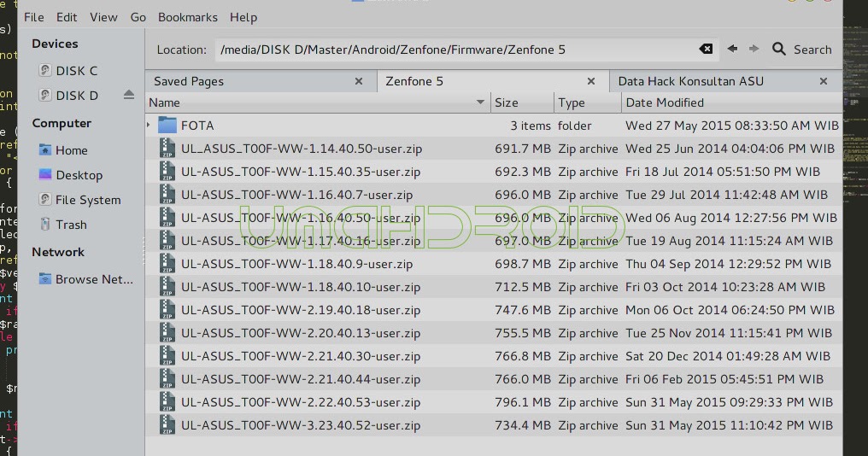
Task: Open the Edit menu
Action: click(67, 17)
